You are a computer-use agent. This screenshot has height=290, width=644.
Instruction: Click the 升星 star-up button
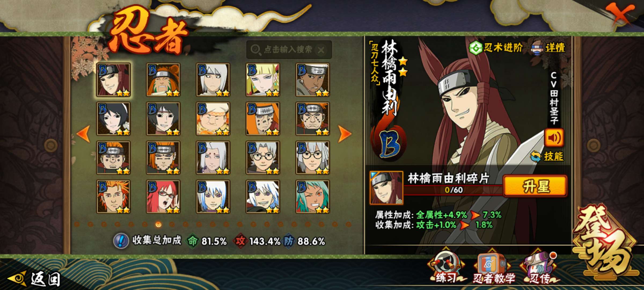535,186
